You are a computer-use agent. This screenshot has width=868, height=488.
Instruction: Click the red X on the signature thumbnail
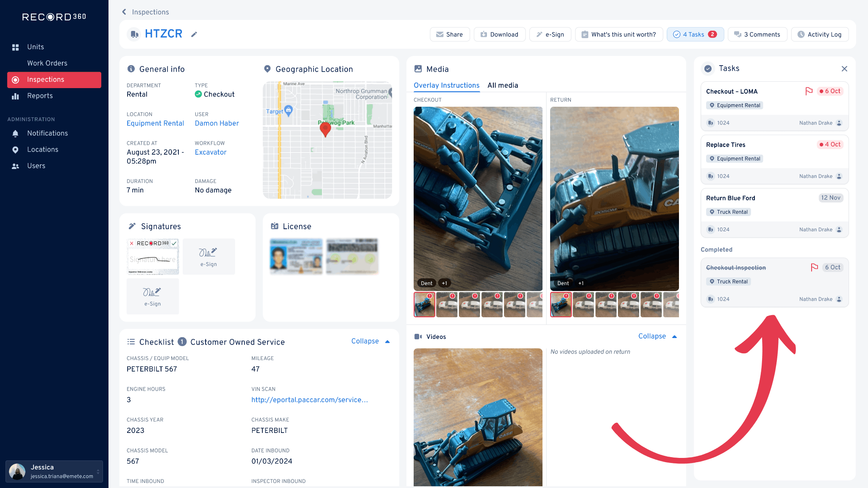[x=132, y=243]
